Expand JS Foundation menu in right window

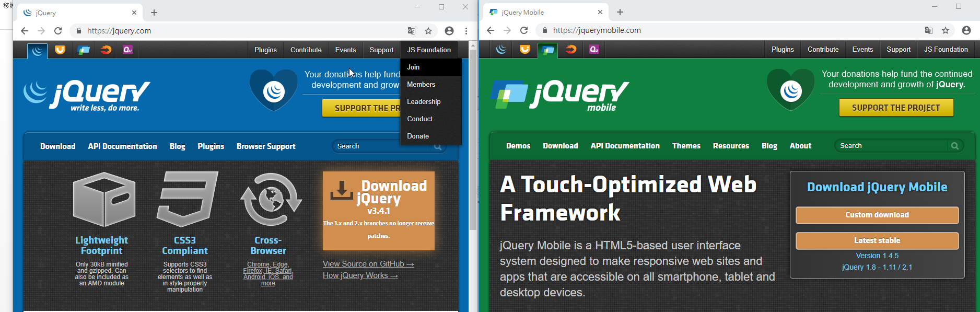[x=946, y=50]
